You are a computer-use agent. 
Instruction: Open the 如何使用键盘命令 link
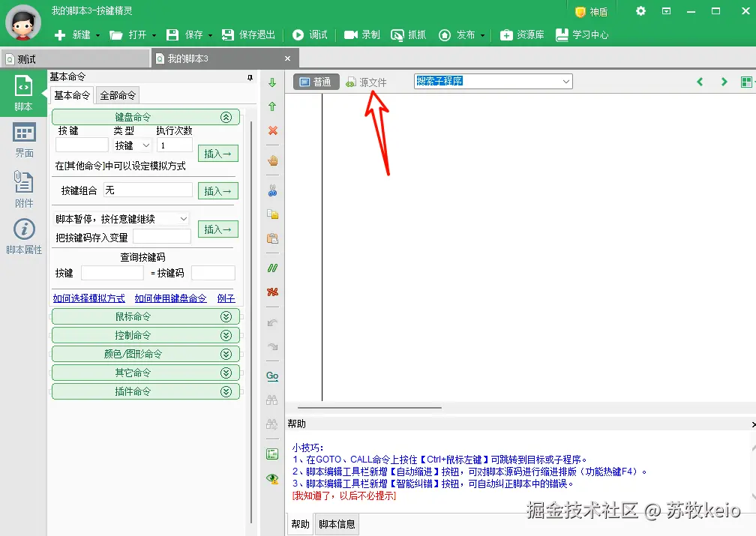(x=171, y=298)
